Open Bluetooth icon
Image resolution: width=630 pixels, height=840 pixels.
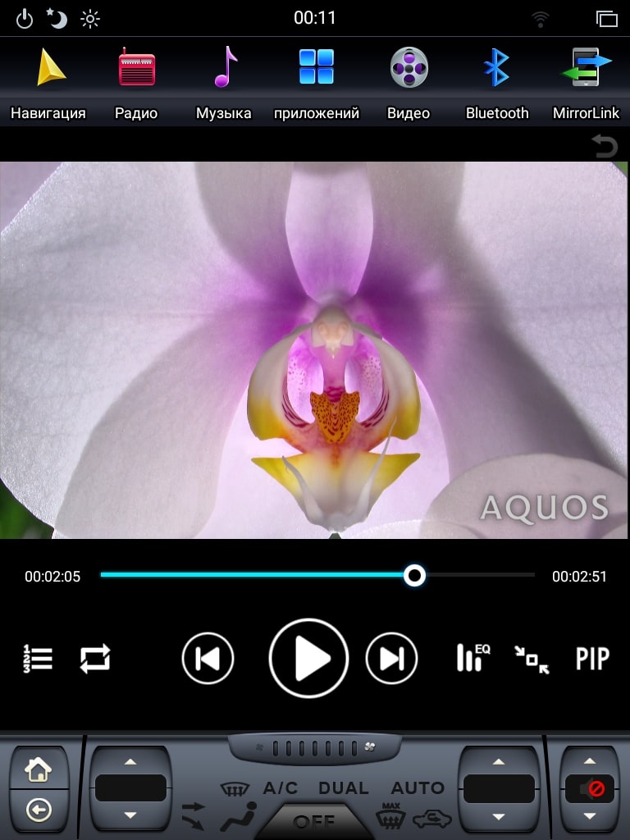496,67
